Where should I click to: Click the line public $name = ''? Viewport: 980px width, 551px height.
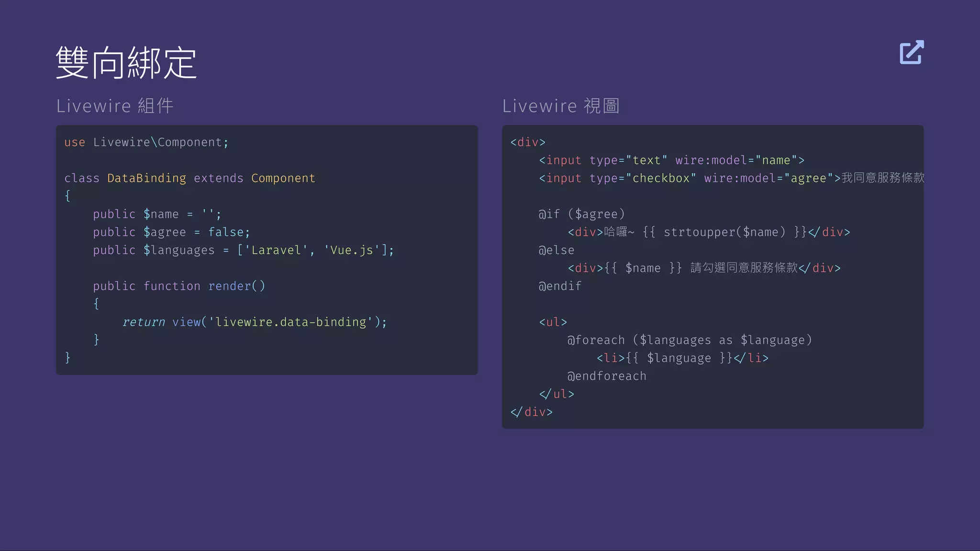pyautogui.click(x=157, y=214)
